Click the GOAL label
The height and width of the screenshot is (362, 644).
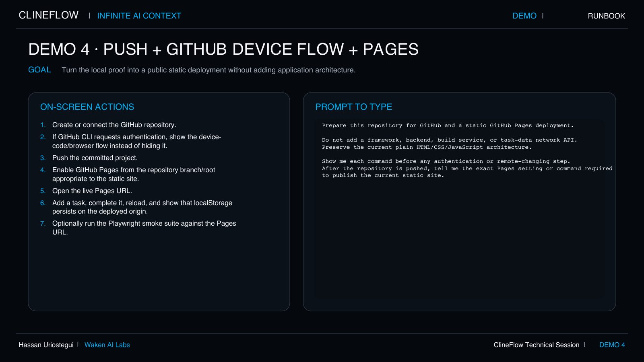[39, 70]
